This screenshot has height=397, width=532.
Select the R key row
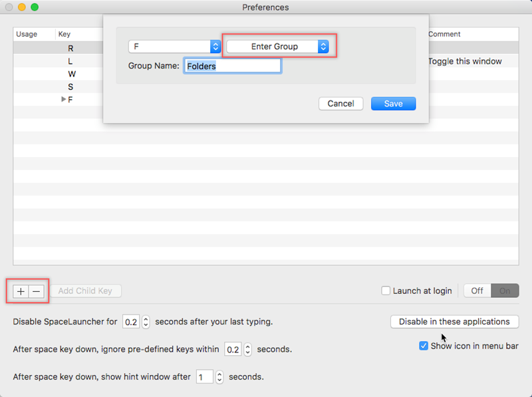70,49
